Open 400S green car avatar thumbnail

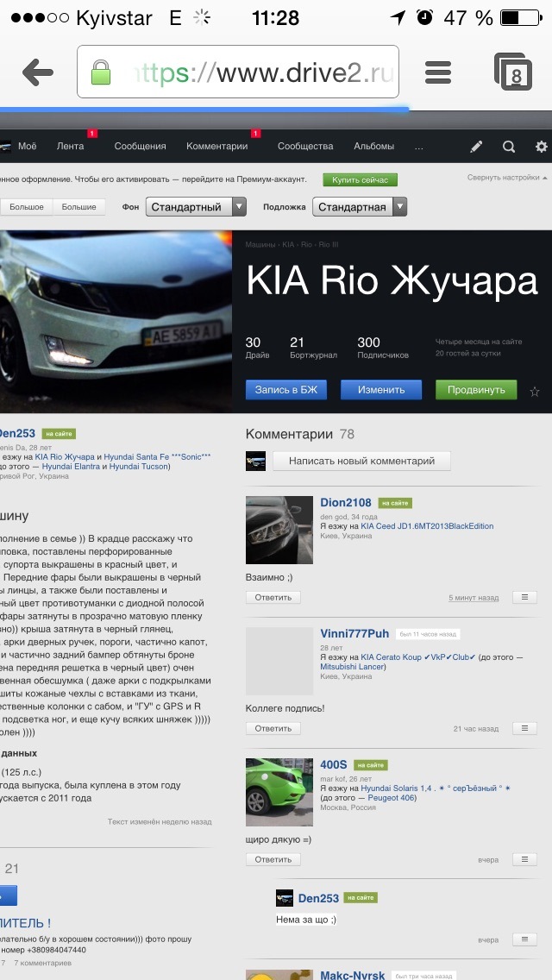[x=279, y=793]
